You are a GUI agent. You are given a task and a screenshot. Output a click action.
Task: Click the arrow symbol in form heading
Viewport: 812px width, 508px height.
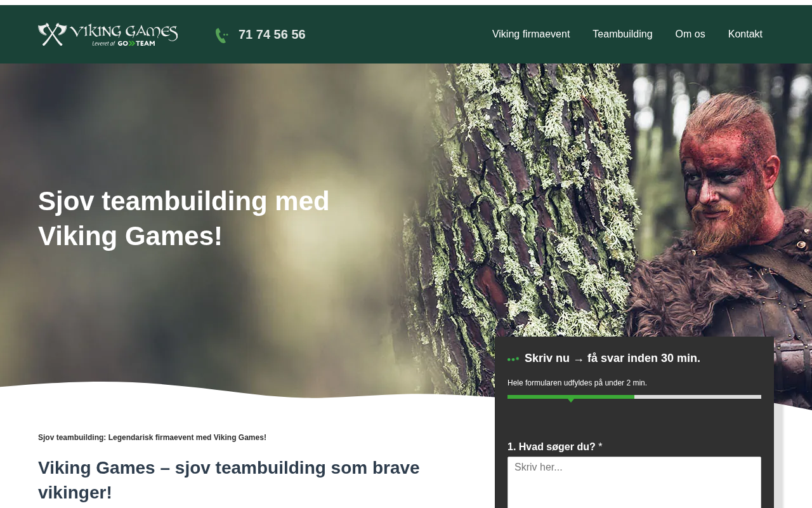[x=579, y=359]
